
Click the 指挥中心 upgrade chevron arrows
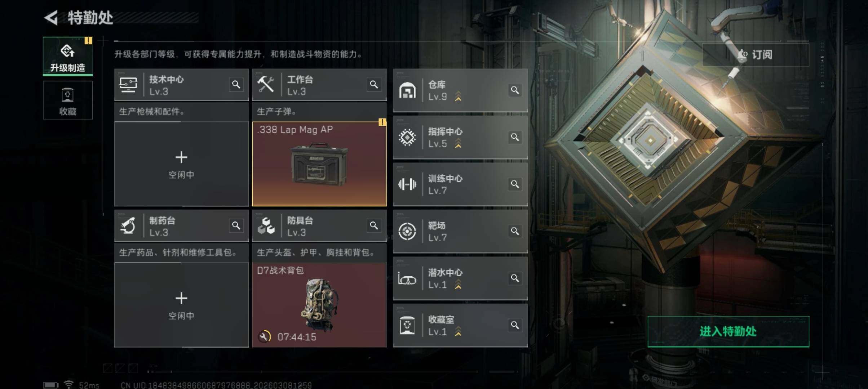pyautogui.click(x=458, y=143)
